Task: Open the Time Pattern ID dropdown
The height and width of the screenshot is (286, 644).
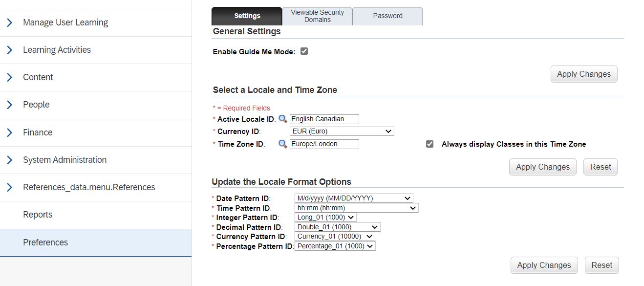Action: [x=357, y=208]
